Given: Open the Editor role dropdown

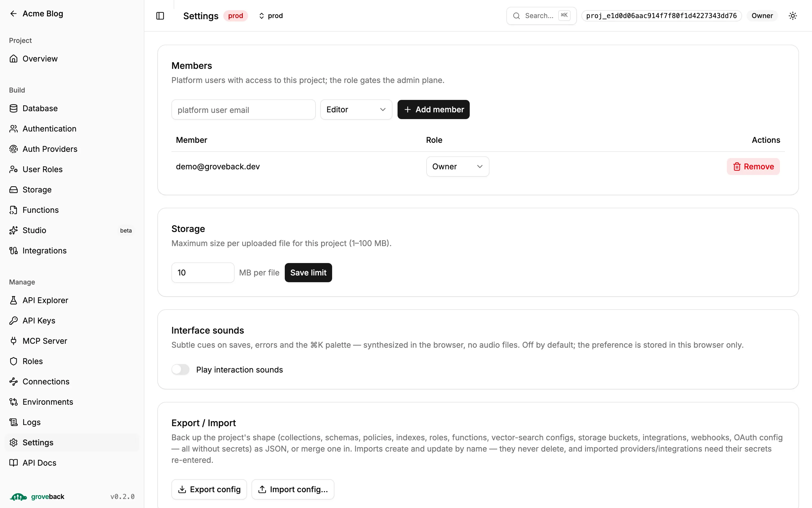Looking at the screenshot, I should pyautogui.click(x=356, y=110).
